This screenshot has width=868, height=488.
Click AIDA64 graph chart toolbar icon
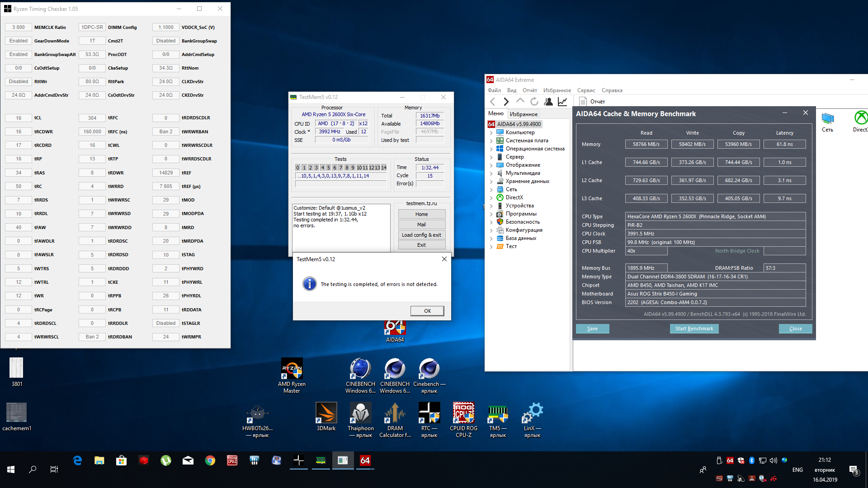click(x=562, y=102)
